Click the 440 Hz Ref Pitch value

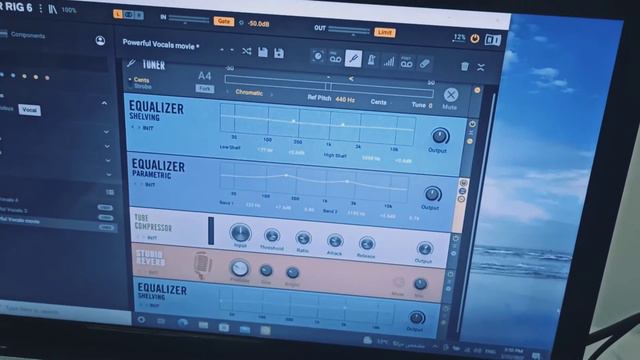pos(345,99)
